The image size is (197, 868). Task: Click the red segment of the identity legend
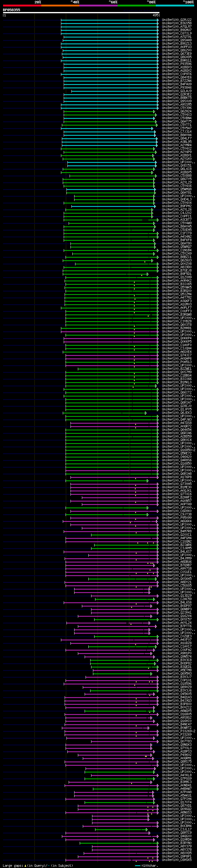coord(22,6)
